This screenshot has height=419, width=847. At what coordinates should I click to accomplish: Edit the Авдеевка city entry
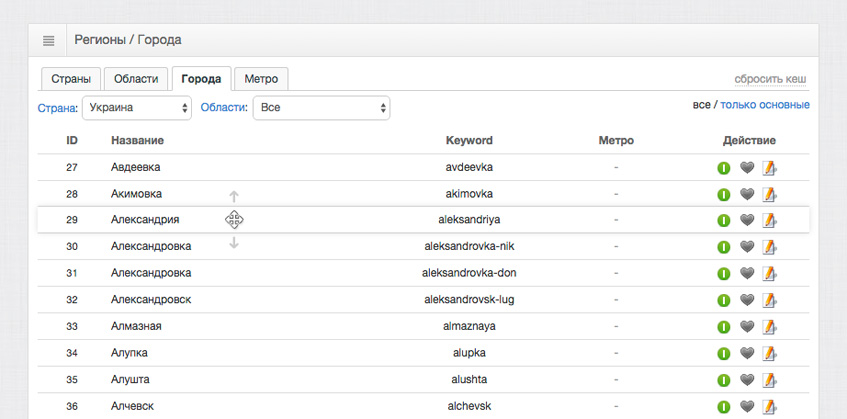(769, 168)
